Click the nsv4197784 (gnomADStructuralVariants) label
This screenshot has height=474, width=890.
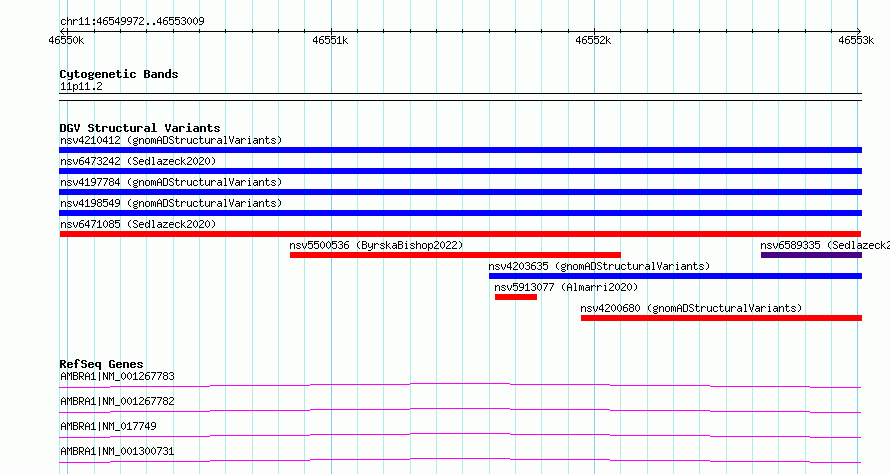click(171, 182)
